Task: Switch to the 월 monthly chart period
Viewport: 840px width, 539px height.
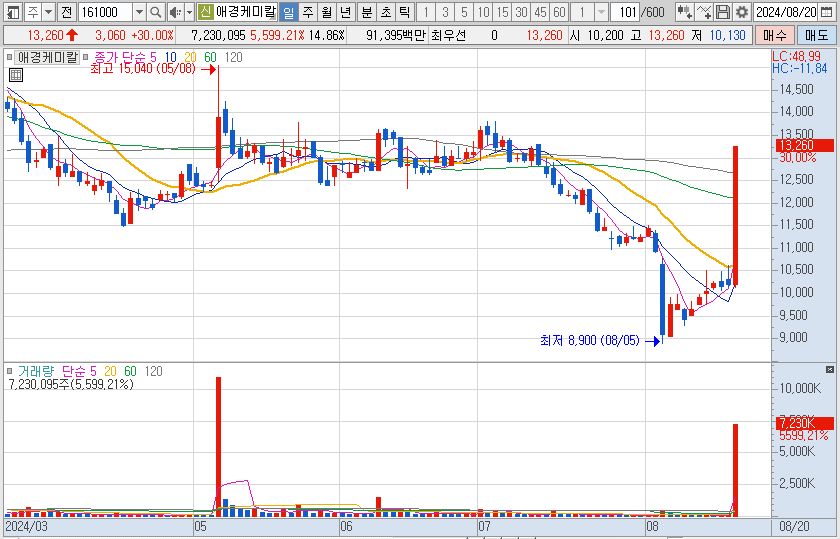Action: (x=327, y=12)
